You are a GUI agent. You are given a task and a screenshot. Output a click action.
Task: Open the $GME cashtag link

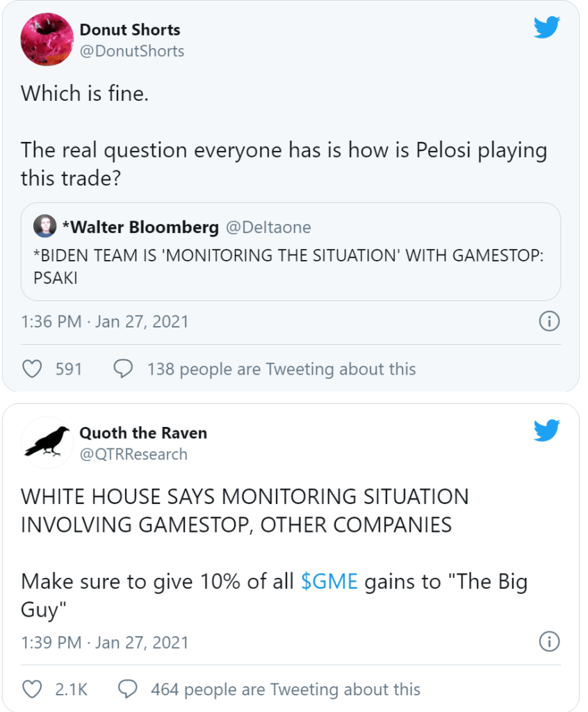coord(329,581)
